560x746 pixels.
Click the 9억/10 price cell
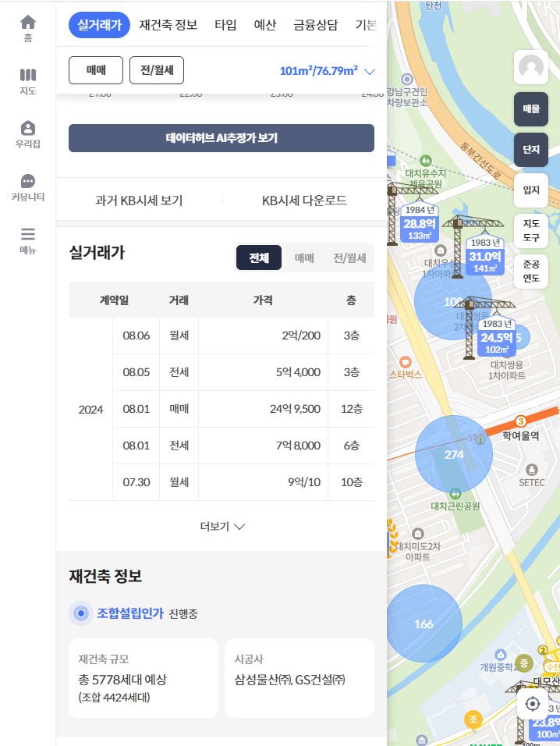[x=263, y=482]
